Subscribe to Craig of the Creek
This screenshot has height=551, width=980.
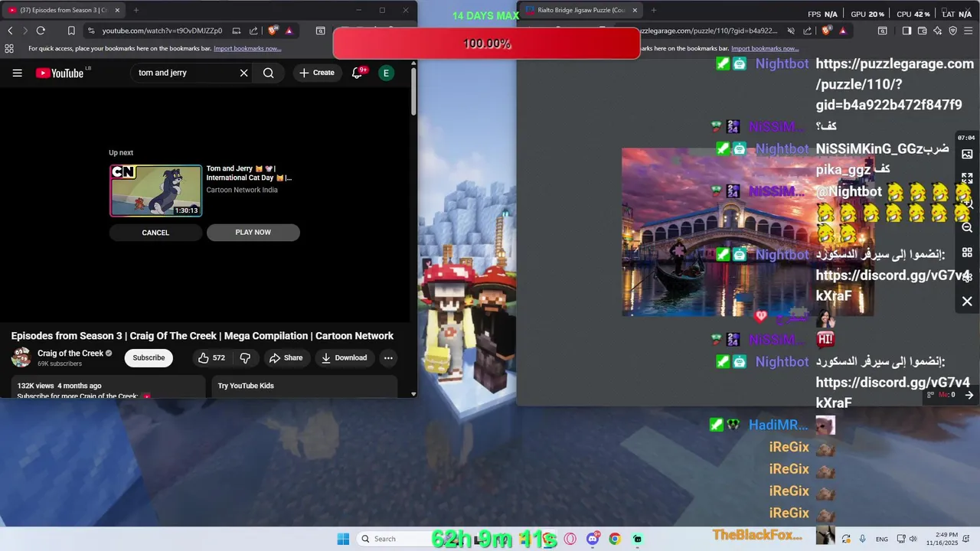click(149, 357)
